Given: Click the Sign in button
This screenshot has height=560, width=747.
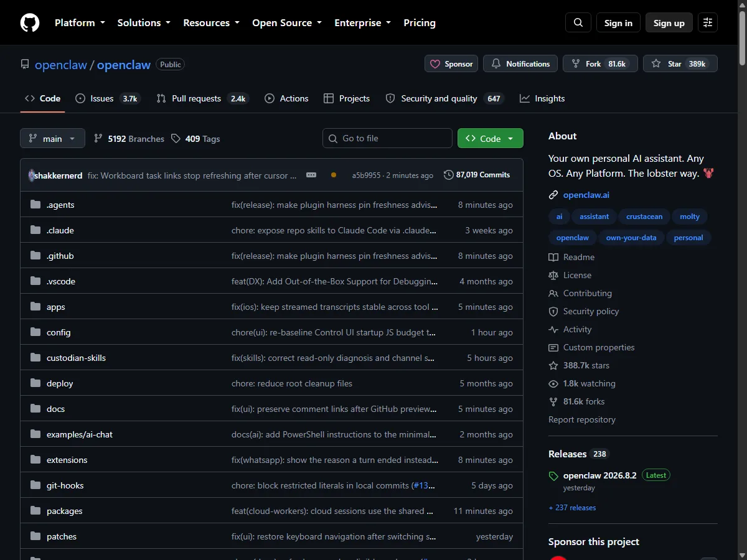Looking at the screenshot, I should [x=618, y=22].
